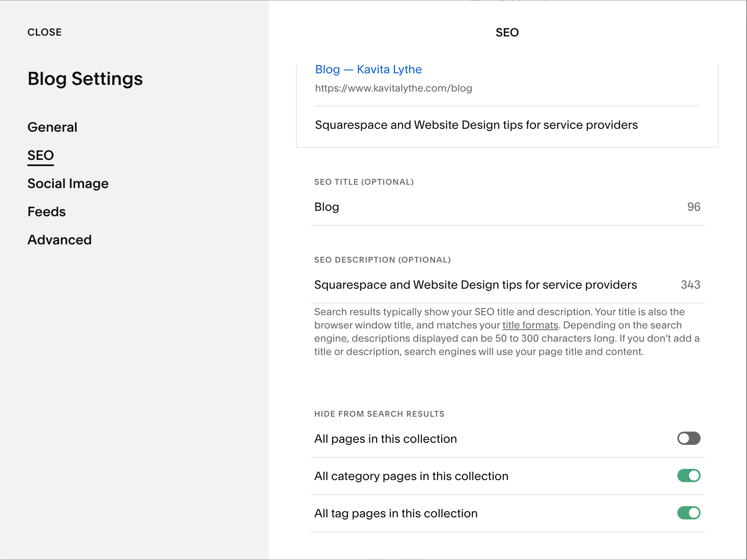Click the "Blog Settings" heading
The height and width of the screenshot is (560, 747).
[85, 79]
